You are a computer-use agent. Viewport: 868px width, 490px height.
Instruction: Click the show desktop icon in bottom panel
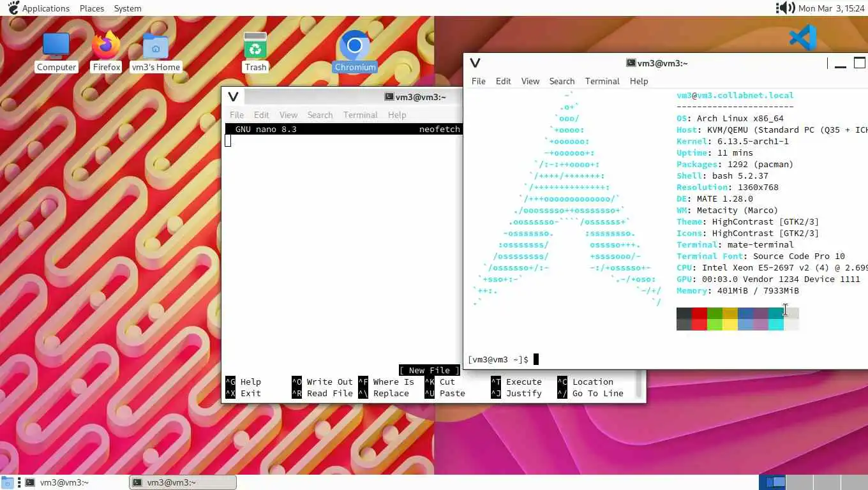click(x=8, y=482)
